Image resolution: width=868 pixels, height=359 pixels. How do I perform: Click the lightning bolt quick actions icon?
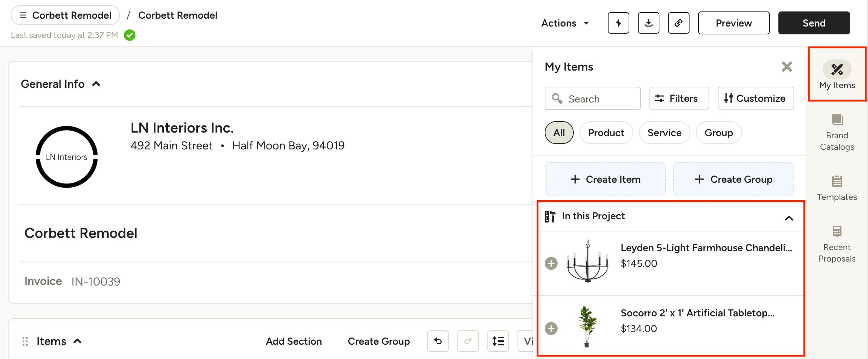click(618, 23)
